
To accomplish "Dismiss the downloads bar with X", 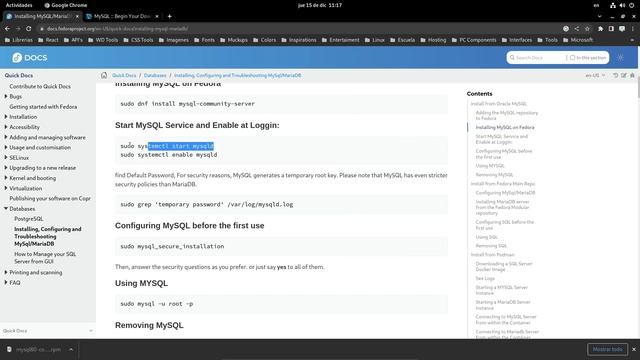I will click(x=634, y=349).
